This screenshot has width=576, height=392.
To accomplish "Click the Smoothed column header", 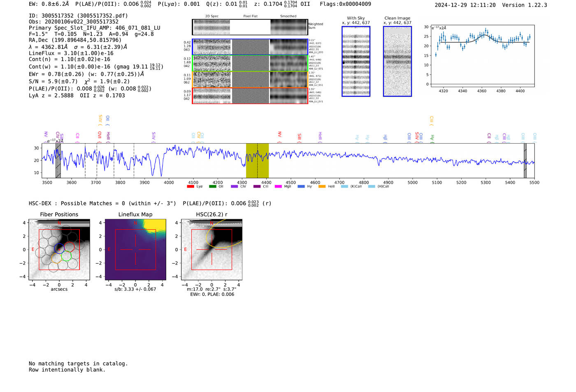I will click(288, 16).
